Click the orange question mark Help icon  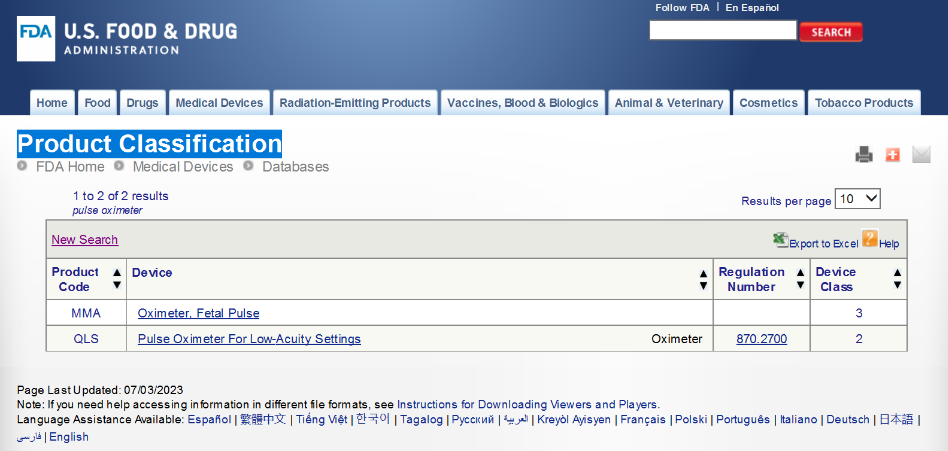869,239
